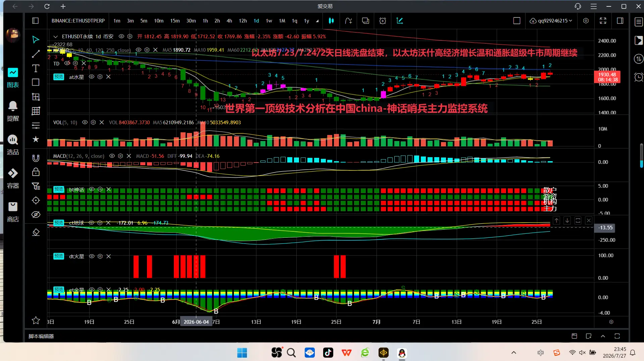This screenshot has width=644, height=361.
Task: Close the ct地球 indicator pane
Action: (589, 221)
